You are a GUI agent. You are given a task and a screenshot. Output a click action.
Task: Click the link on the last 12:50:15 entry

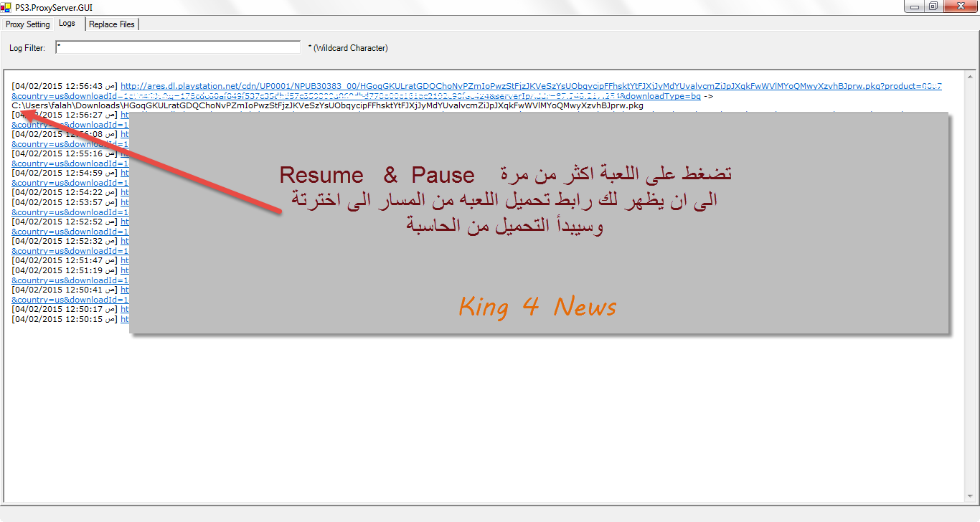(x=124, y=319)
